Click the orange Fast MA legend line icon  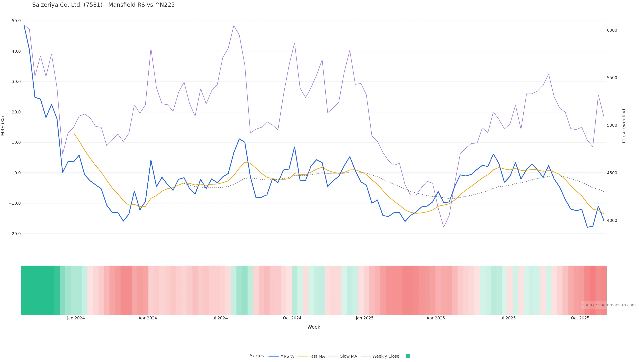[303, 356]
